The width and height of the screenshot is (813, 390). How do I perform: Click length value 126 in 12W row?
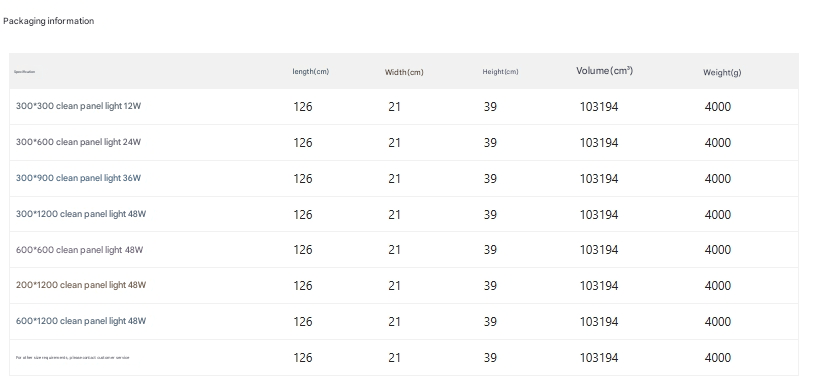(303, 107)
